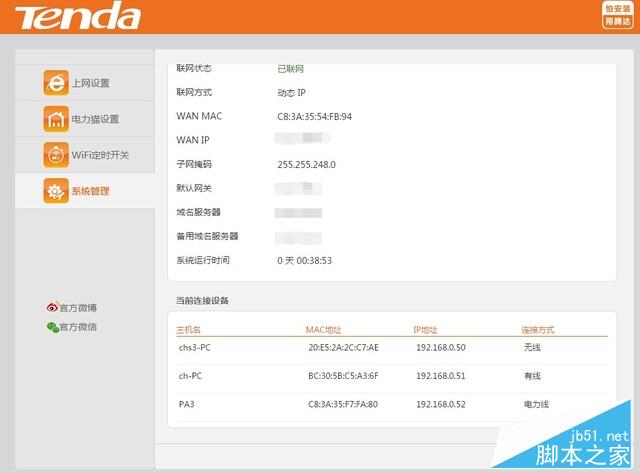Click the 有线 connection type cell
Screen dimensions: 640x473
(532, 376)
